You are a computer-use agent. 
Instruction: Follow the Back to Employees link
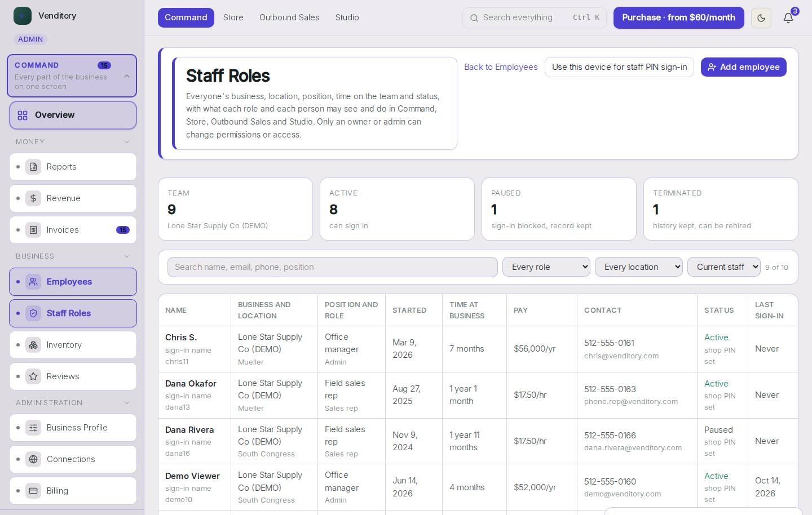(501, 67)
